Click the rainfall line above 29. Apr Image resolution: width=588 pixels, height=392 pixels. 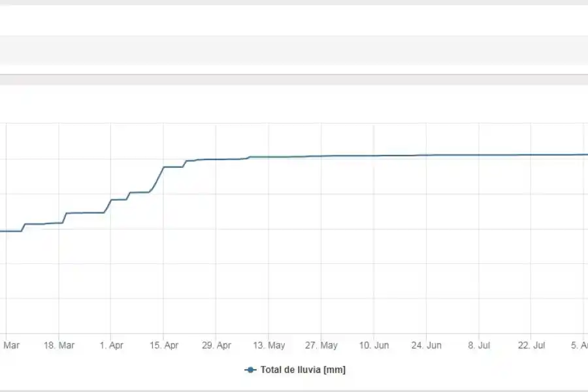coord(216,159)
